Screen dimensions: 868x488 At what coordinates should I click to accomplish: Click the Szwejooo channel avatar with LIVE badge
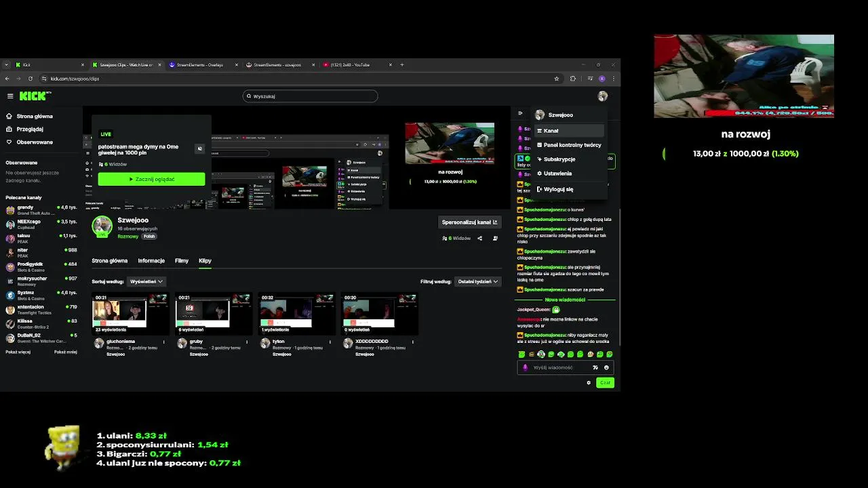(x=102, y=226)
